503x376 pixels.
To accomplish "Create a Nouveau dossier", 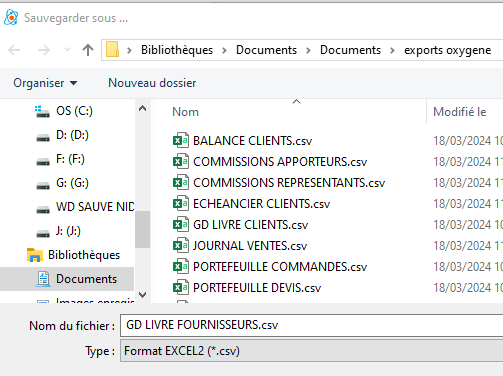I will [x=152, y=83].
